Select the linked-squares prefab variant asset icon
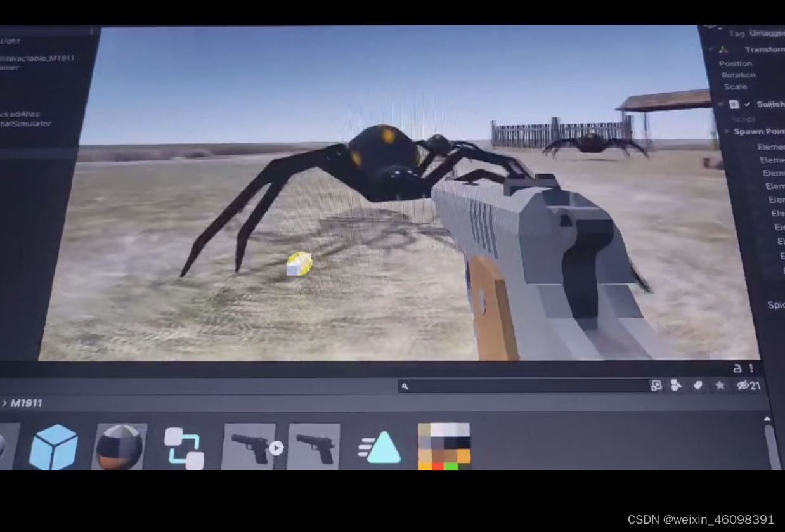This screenshot has height=532, width=785. point(184,448)
